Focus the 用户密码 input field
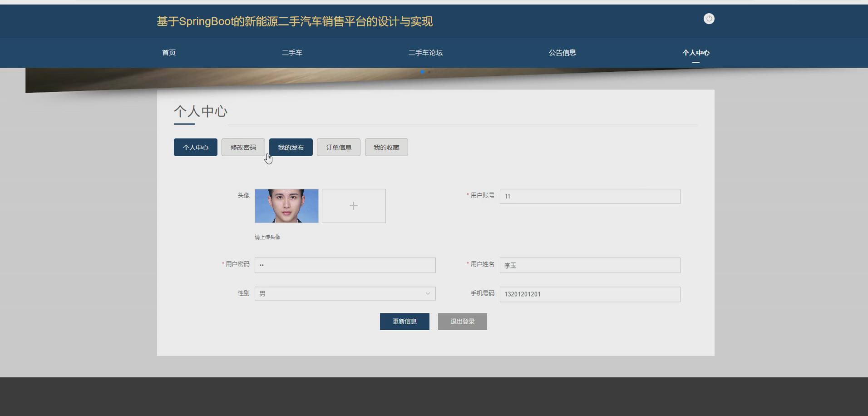The image size is (868, 416). pyautogui.click(x=345, y=265)
